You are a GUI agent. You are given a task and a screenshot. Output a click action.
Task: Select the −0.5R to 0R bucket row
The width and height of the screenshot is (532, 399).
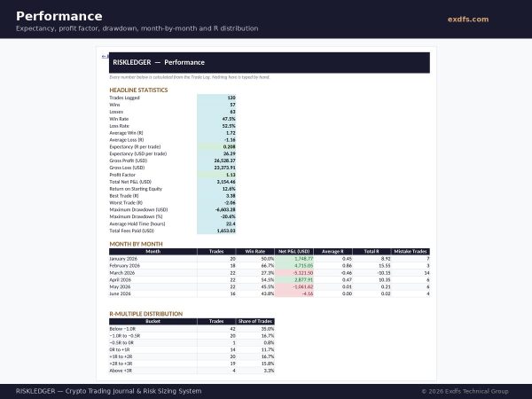coord(192,342)
